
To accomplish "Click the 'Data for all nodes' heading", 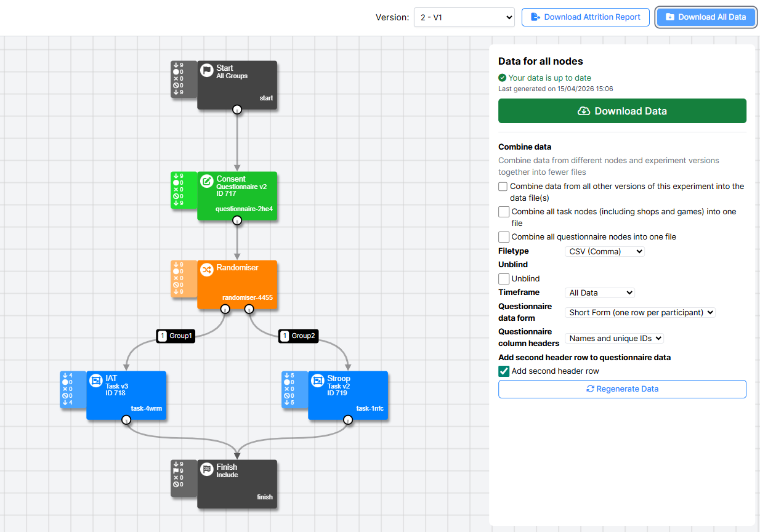I will tap(541, 61).
